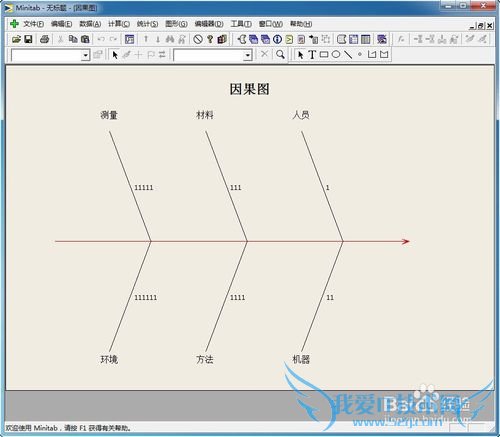Select the 因果图 chart title
500x437 pixels.
pyautogui.click(x=249, y=89)
